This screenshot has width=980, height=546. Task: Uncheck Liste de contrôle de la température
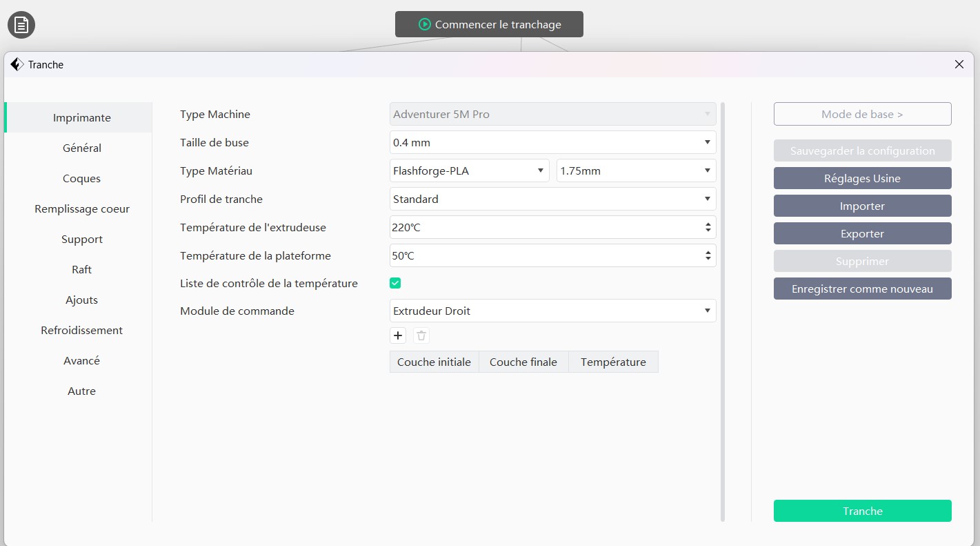[395, 283]
